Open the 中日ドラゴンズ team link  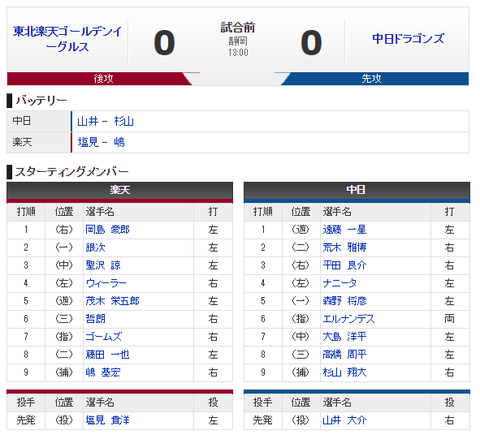point(408,39)
